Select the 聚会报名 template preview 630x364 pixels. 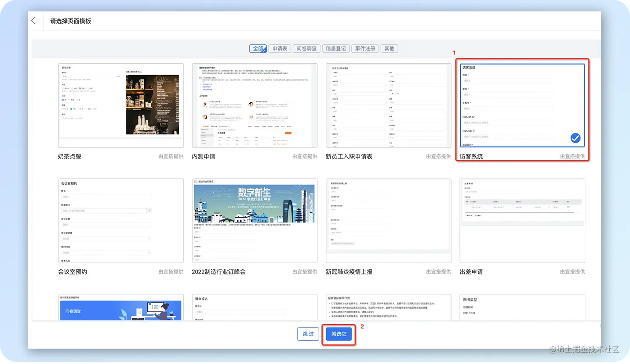coord(255,307)
